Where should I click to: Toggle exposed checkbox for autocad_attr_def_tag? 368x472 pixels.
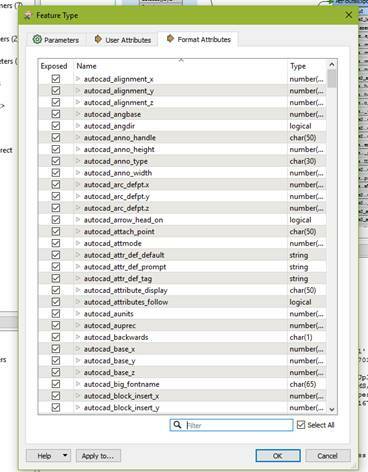tap(56, 278)
